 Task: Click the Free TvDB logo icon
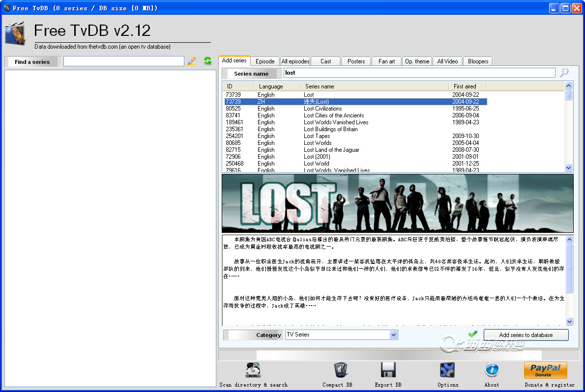point(15,33)
